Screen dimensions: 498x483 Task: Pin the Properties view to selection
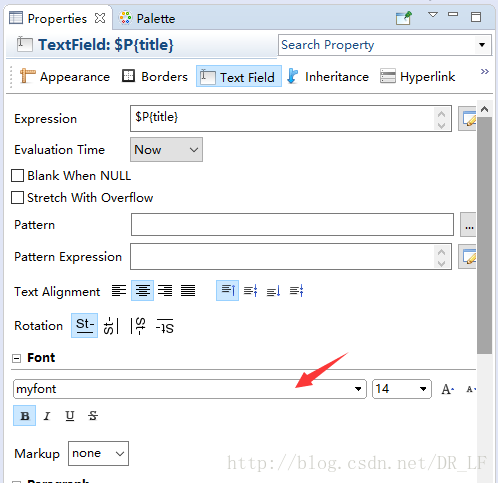pyautogui.click(x=404, y=18)
